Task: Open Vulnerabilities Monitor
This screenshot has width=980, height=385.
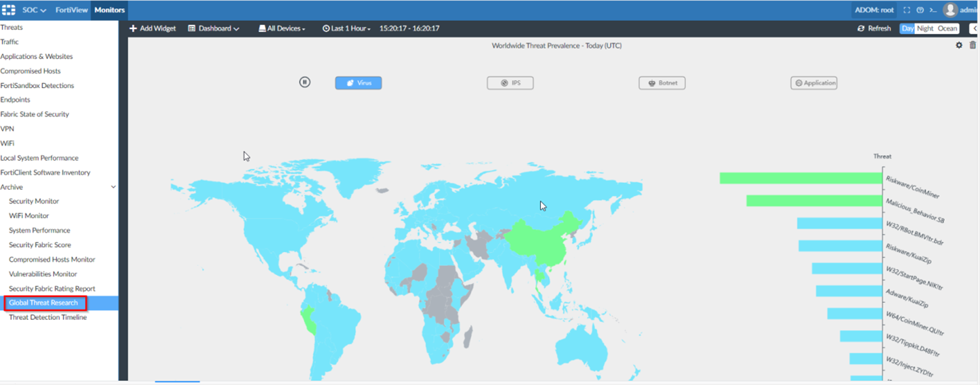Action: pos(43,274)
